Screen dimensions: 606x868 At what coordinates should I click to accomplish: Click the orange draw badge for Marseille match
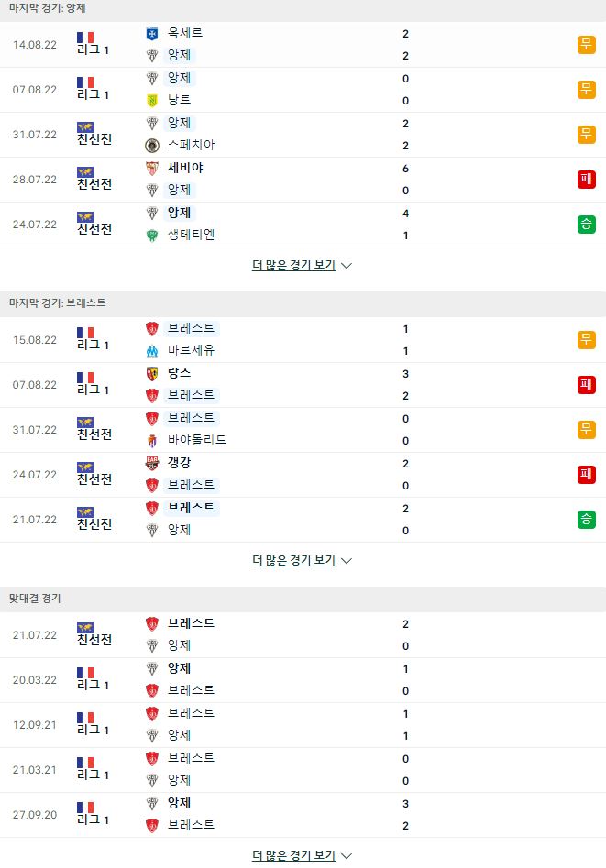click(x=586, y=339)
